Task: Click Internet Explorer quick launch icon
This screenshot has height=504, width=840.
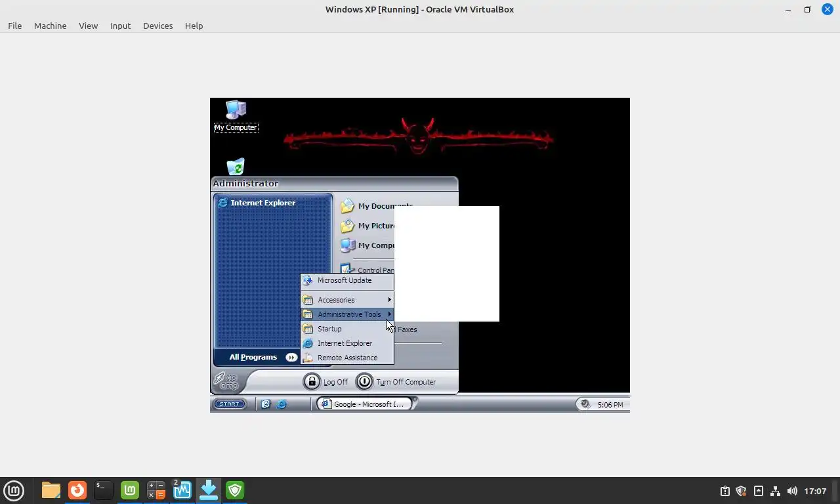Action: [282, 404]
